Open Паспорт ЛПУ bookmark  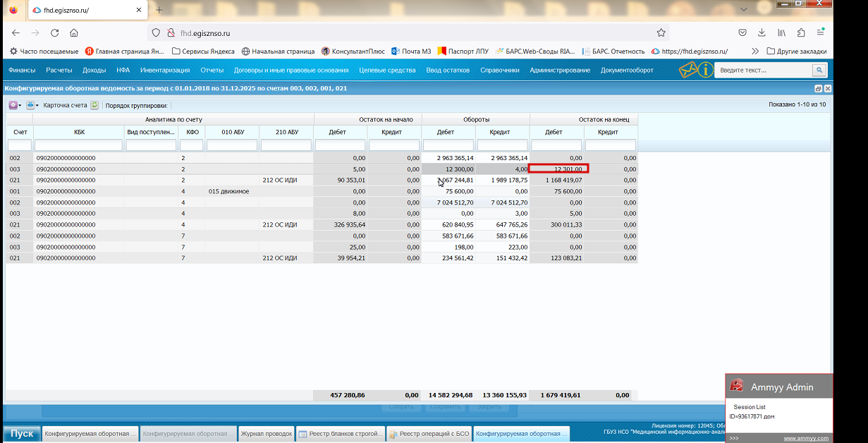pyautogui.click(x=463, y=51)
